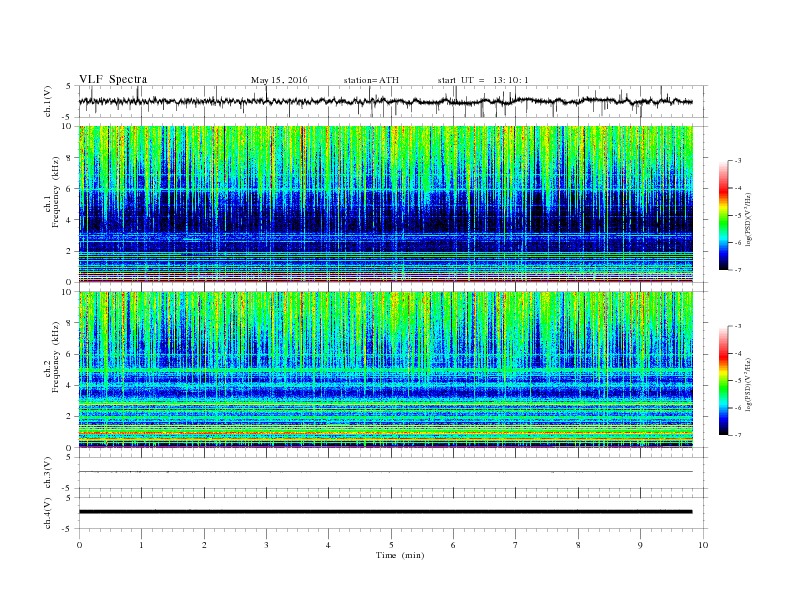
Task: Click time axis tick label "7"
Action: (x=516, y=545)
